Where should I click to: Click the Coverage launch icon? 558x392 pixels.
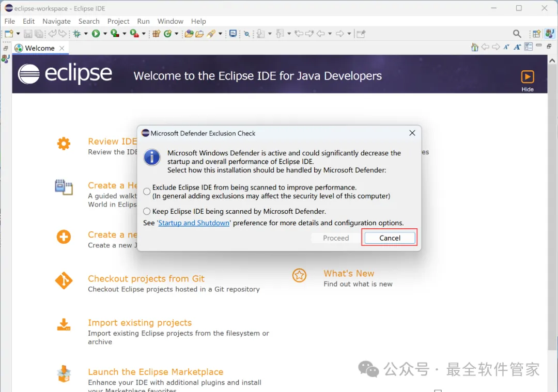115,34
